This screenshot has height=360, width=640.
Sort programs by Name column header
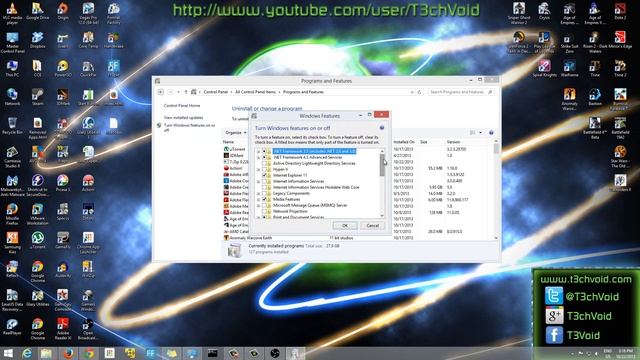tap(229, 142)
